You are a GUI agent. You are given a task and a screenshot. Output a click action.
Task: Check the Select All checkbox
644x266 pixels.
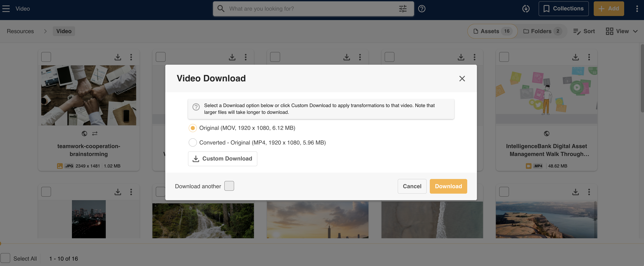pyautogui.click(x=5, y=258)
